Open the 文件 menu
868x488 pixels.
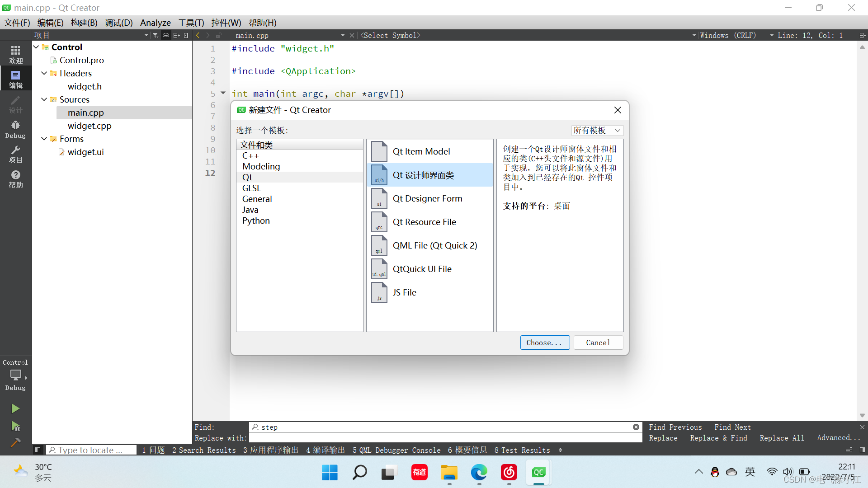click(x=17, y=23)
